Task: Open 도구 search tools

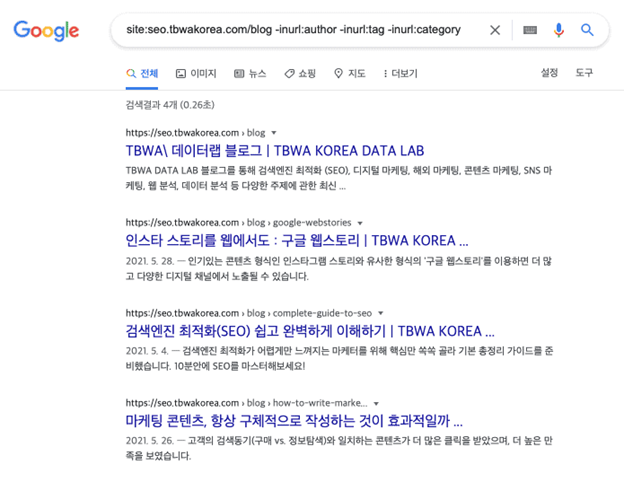Action: pos(584,73)
